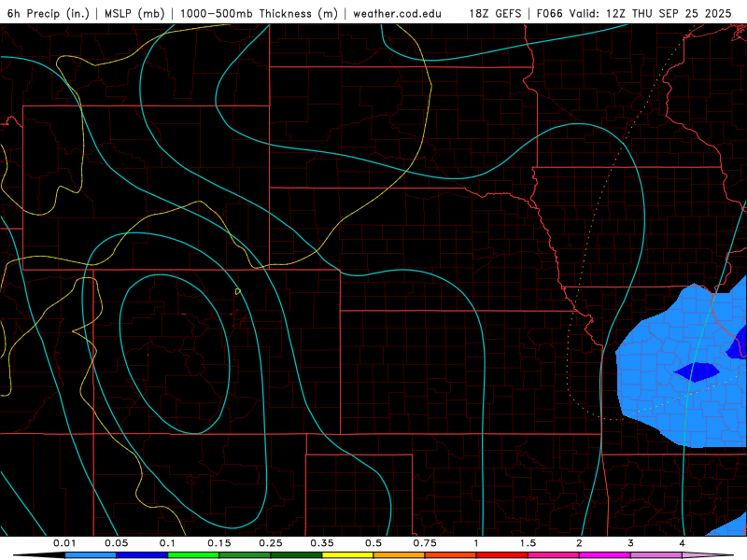The width and height of the screenshot is (747, 560).
Task: Click the '1000-500mb Thickness (m)' header label
Action: pos(259,13)
